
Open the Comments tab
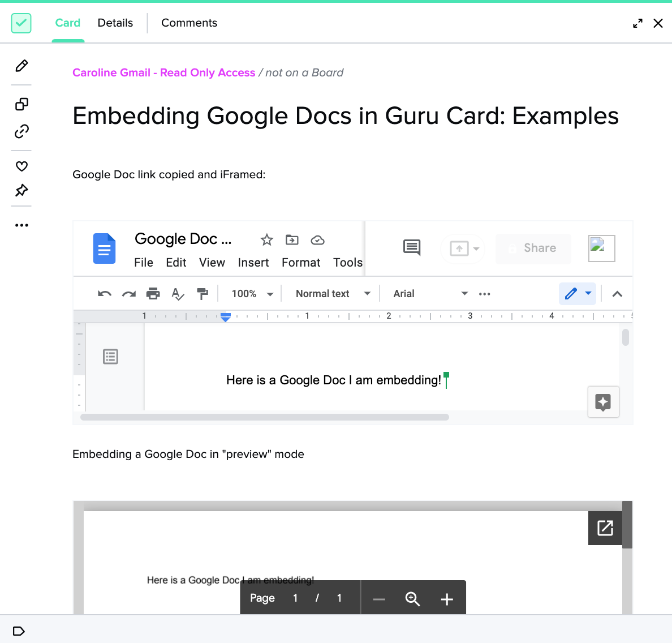tap(189, 23)
